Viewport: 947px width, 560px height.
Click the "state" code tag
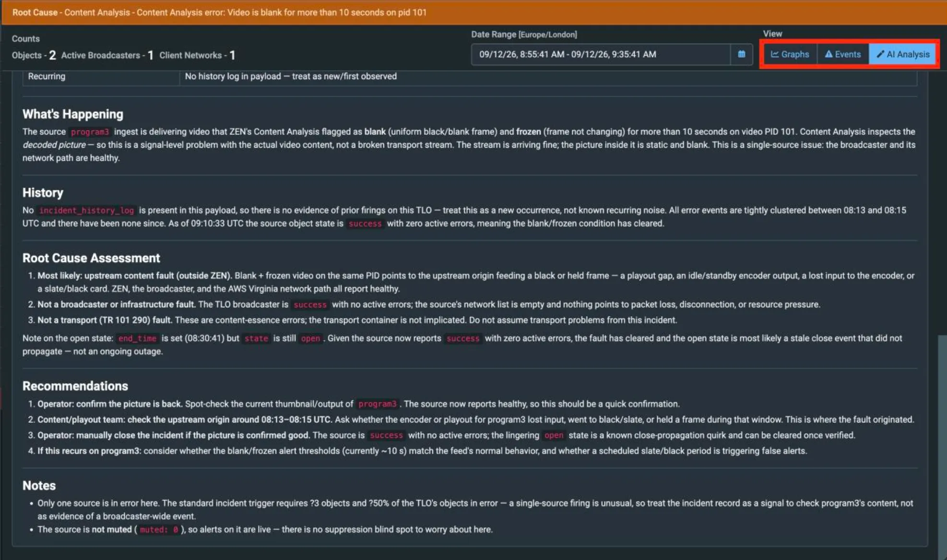(x=256, y=338)
